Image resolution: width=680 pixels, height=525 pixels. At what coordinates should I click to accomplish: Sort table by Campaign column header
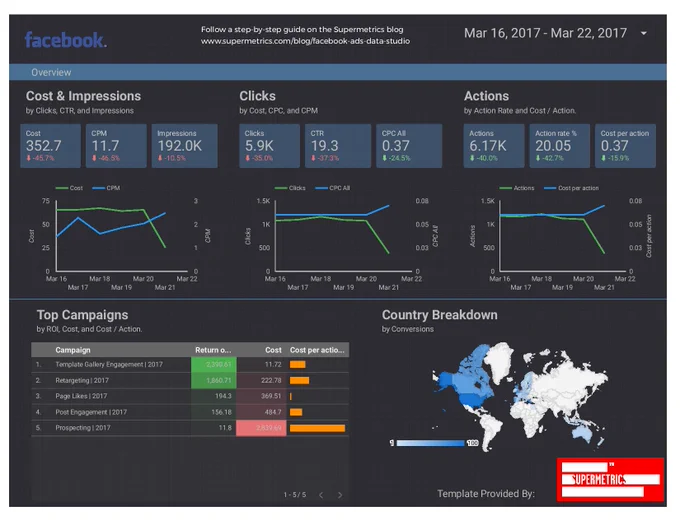pyautogui.click(x=73, y=350)
